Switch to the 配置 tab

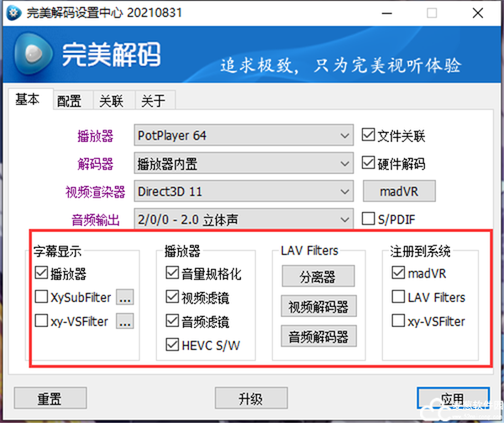70,101
